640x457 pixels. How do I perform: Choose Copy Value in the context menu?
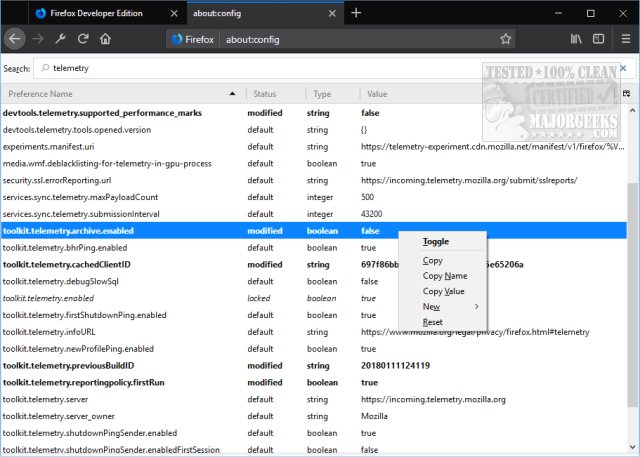443,291
